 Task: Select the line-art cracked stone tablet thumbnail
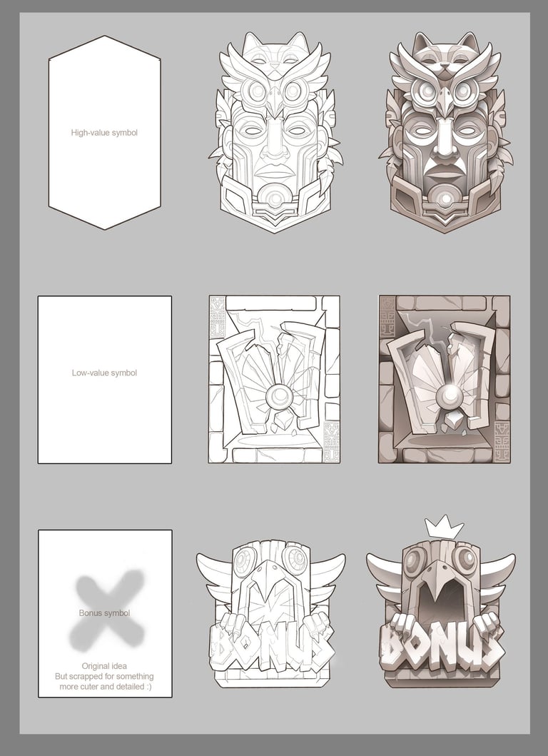[x=274, y=380]
